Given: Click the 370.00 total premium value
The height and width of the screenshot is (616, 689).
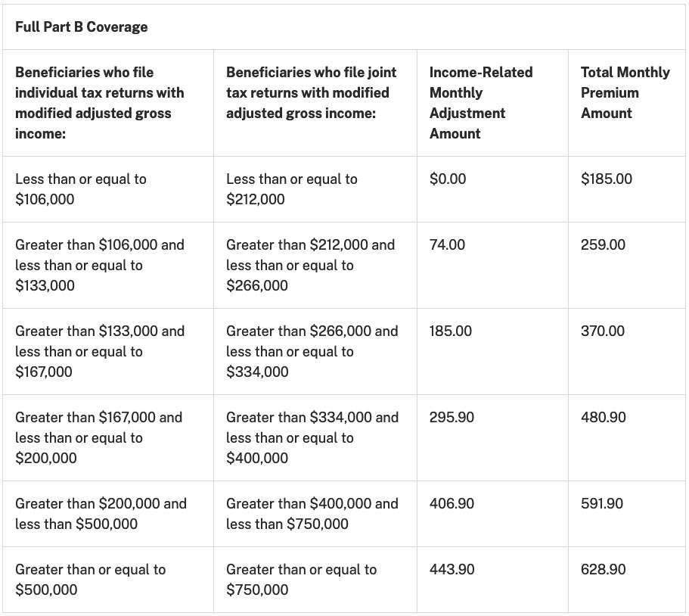Looking at the screenshot, I should point(603,331).
